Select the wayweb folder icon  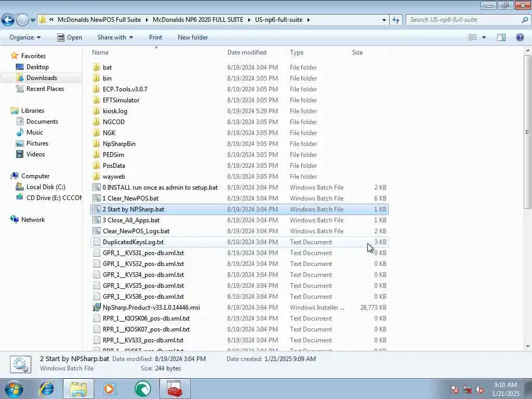click(96, 177)
